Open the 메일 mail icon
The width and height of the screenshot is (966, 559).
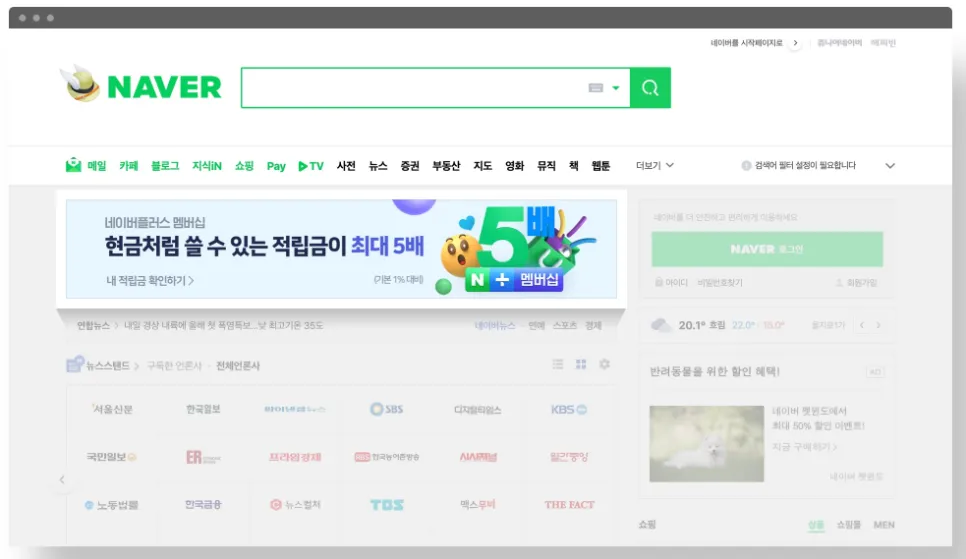pyautogui.click(x=73, y=165)
